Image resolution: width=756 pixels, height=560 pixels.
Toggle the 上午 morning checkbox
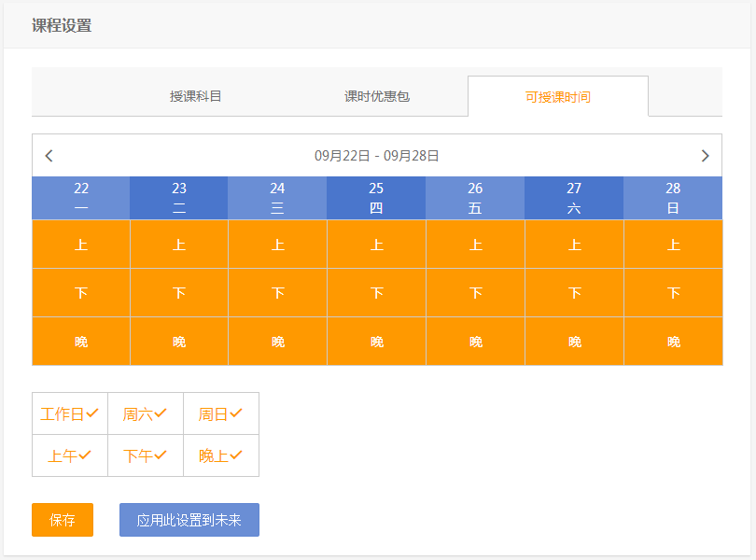70,455
